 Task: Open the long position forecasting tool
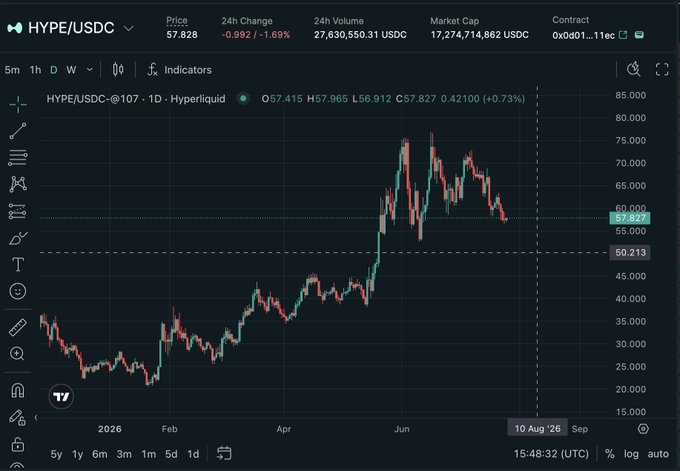click(x=18, y=211)
